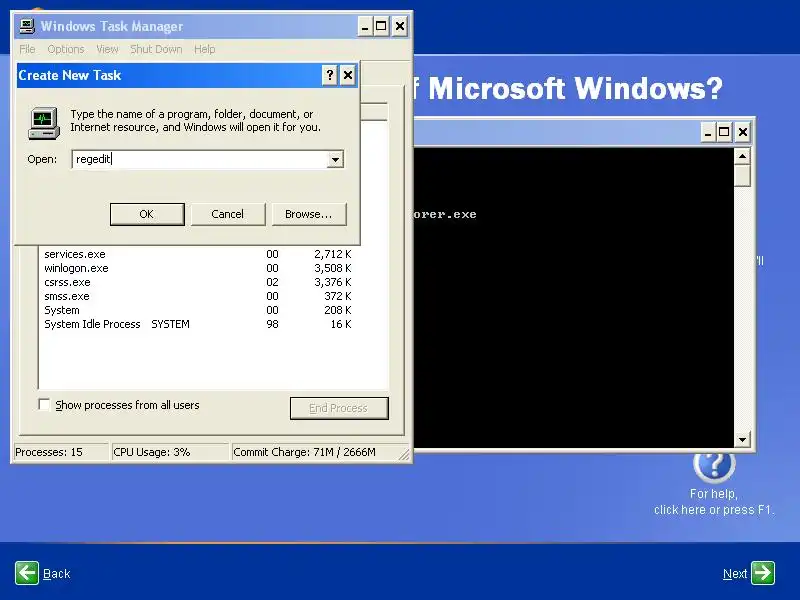Open the View menu
Screen dimensions: 800x600
[x=107, y=49]
